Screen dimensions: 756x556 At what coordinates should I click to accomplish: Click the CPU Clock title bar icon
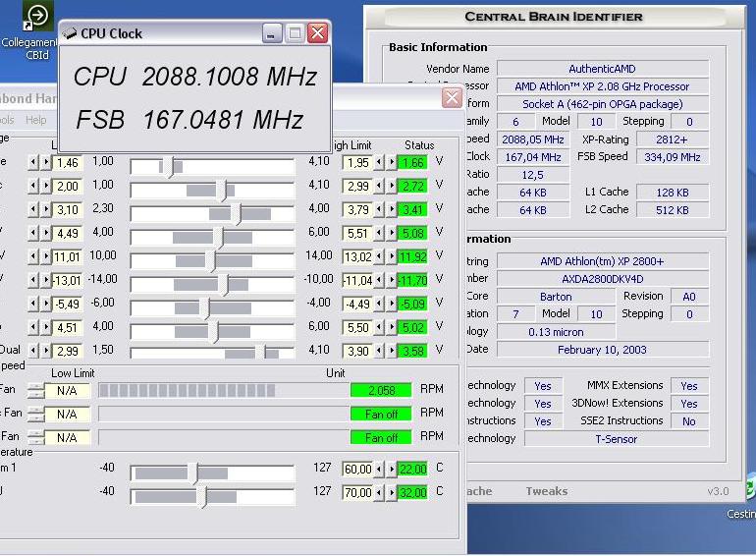pos(70,33)
